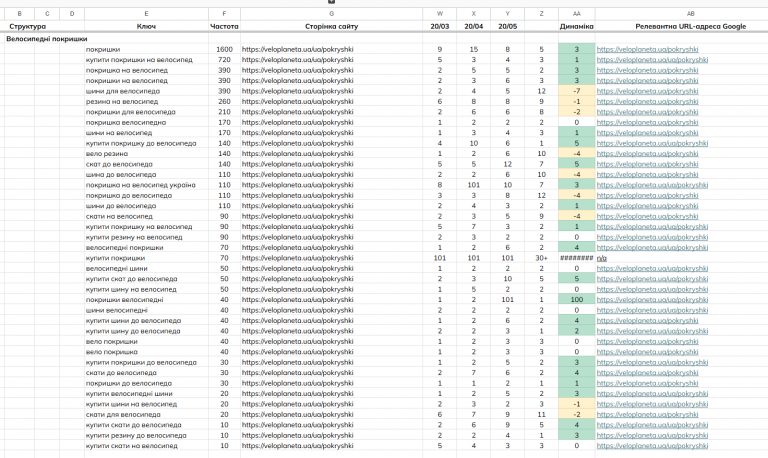Image resolution: width=768 pixels, height=458 pixels.
Task: Open Google URL link for 'велосипедні шини' row
Action: 652,268
